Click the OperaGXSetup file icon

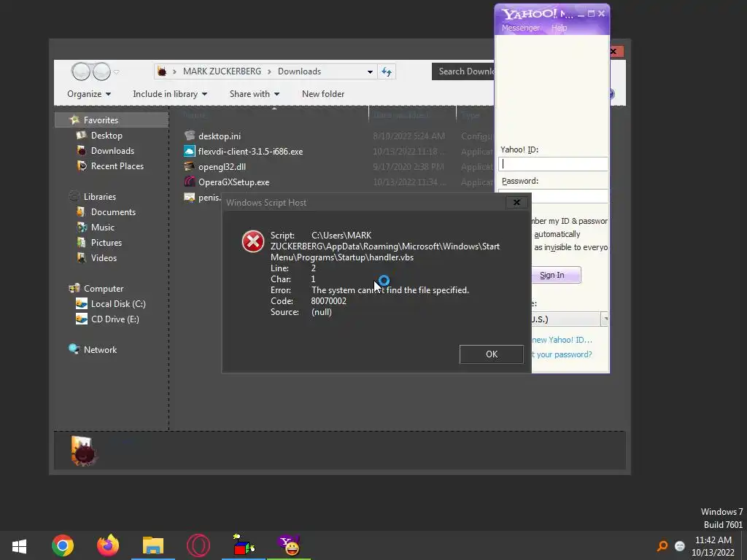point(190,182)
